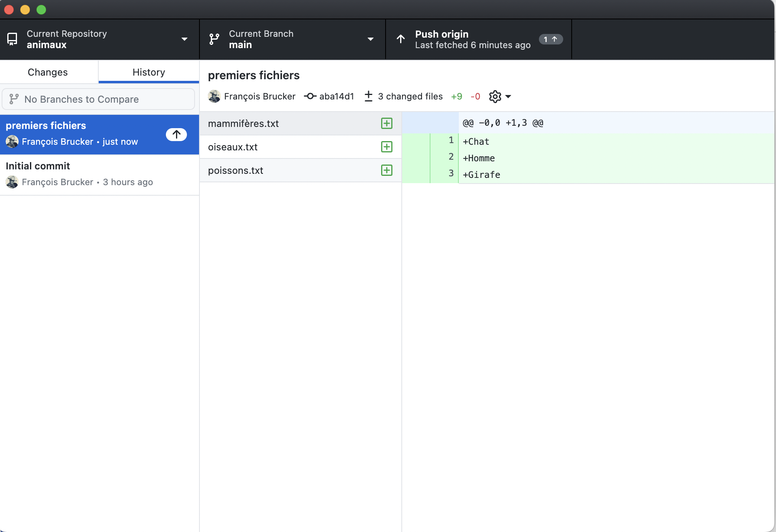This screenshot has width=776, height=532.
Task: Click the push arrow badge on premiers fichiers commit
Action: pyautogui.click(x=176, y=134)
